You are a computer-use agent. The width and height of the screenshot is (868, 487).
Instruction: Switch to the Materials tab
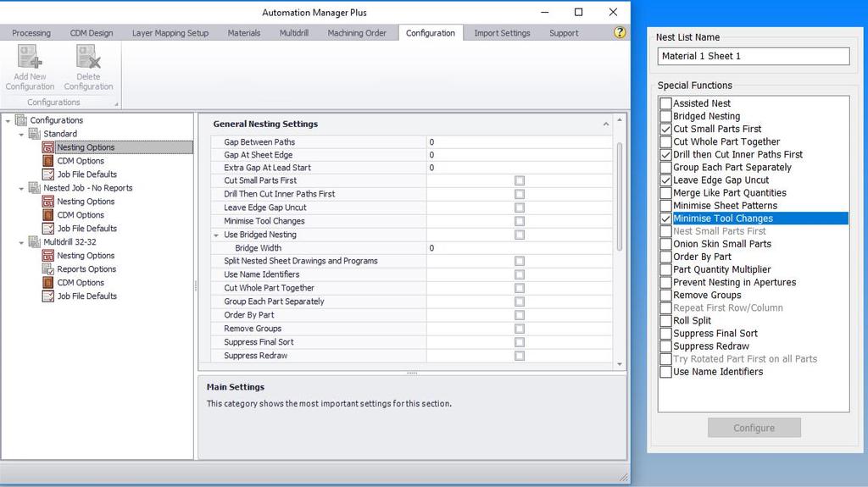tap(243, 33)
